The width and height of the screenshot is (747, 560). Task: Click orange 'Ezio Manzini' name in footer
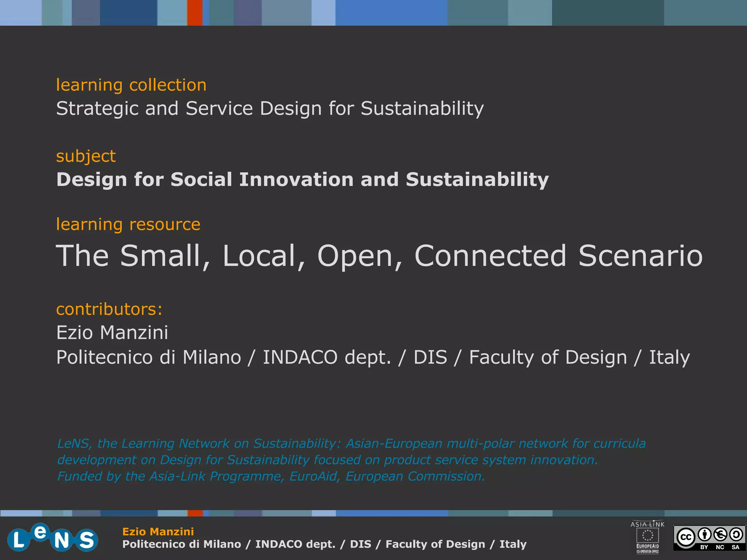[x=158, y=532]
